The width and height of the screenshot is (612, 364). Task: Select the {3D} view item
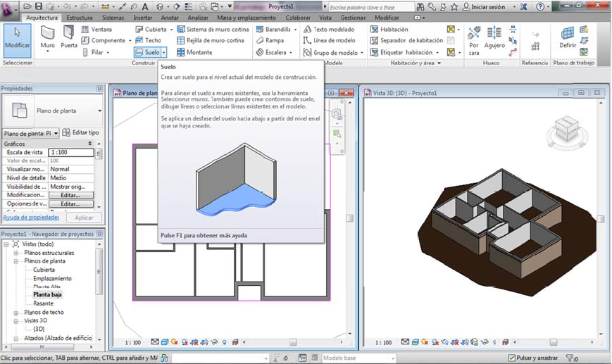[39, 329]
